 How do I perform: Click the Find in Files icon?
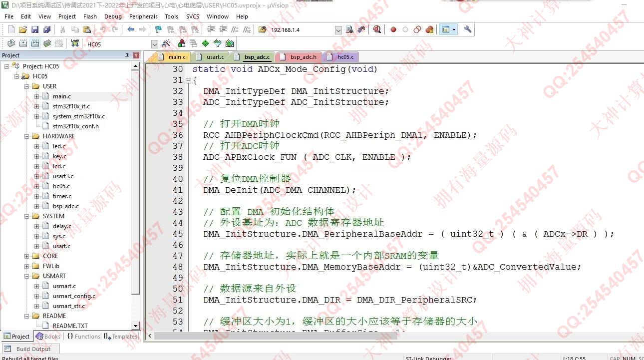coord(262,29)
